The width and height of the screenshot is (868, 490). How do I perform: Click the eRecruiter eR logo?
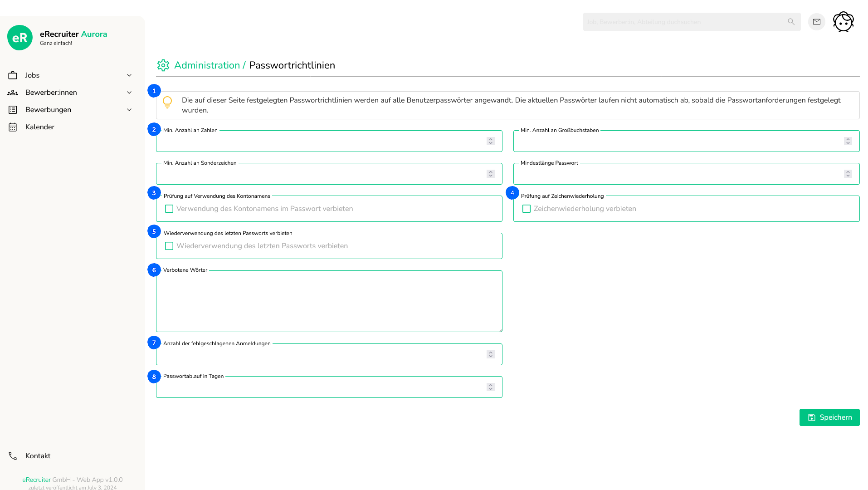point(20,38)
